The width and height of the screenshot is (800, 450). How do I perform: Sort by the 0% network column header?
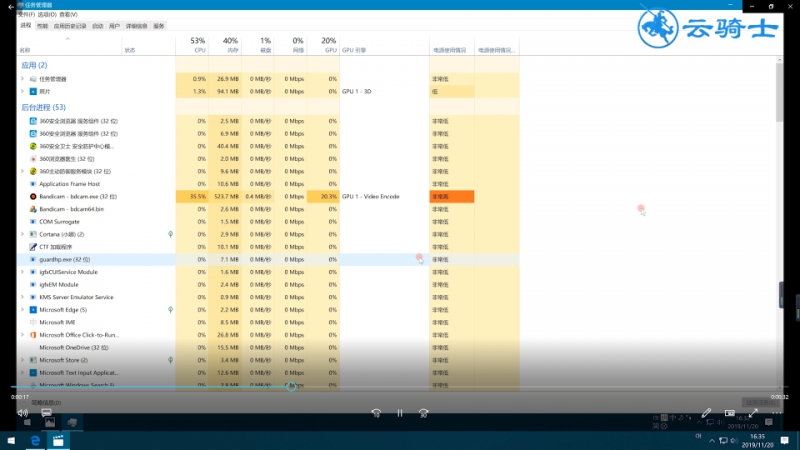tap(290, 45)
